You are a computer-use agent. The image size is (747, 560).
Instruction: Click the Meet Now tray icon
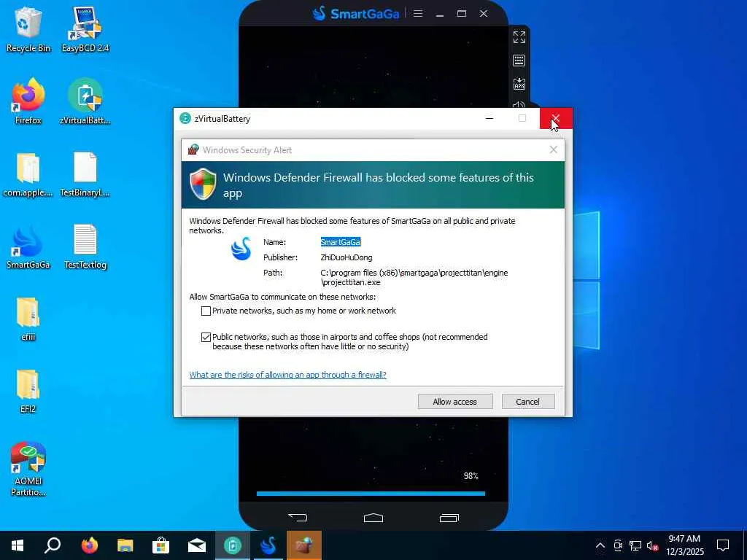(618, 545)
